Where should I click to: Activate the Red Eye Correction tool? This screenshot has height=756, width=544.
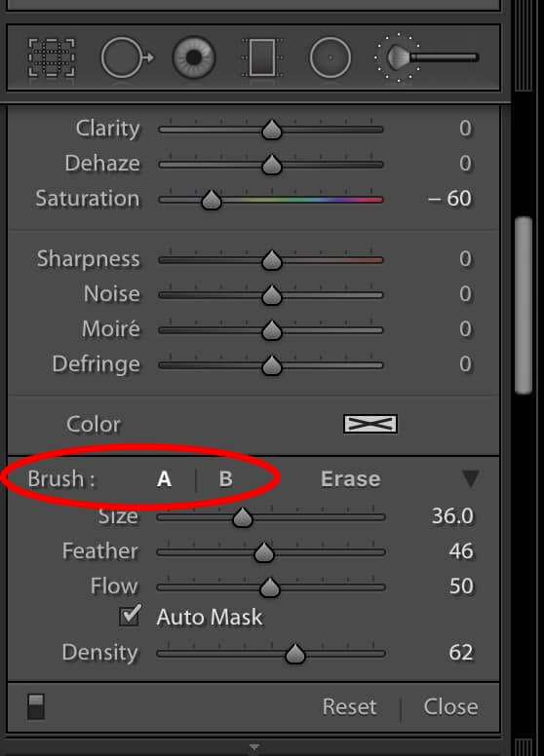pyautogui.click(x=194, y=57)
